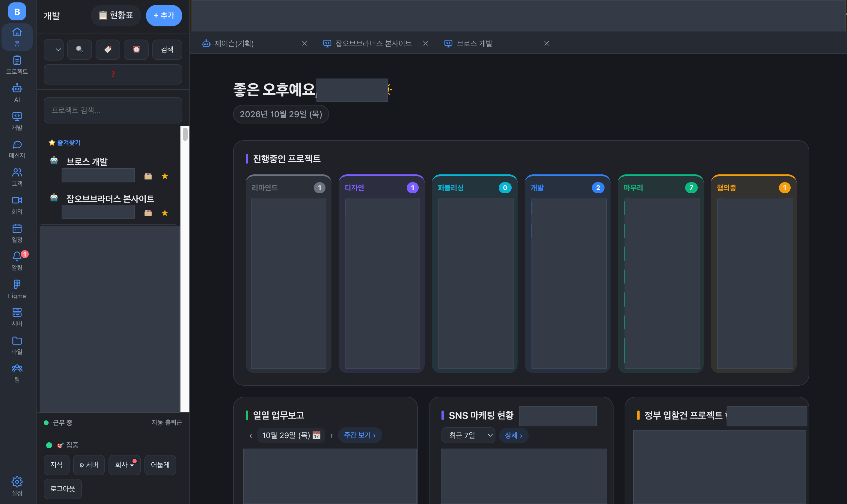The height and width of the screenshot is (504, 847).
Task: Click the 지식 button
Action: [x=56, y=465]
